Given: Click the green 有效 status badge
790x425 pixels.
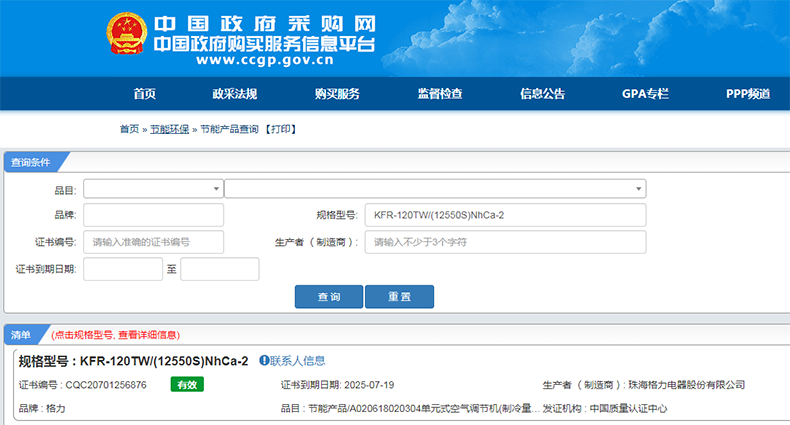Looking at the screenshot, I should point(186,385).
